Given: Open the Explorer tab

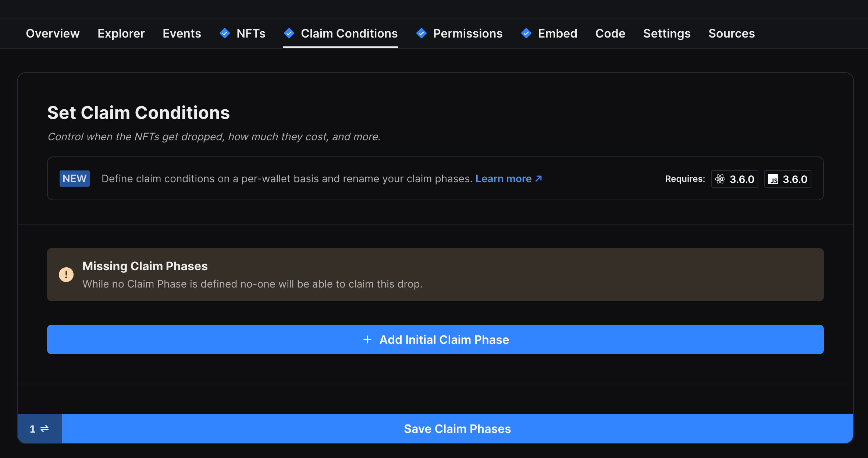Looking at the screenshot, I should click(x=121, y=34).
